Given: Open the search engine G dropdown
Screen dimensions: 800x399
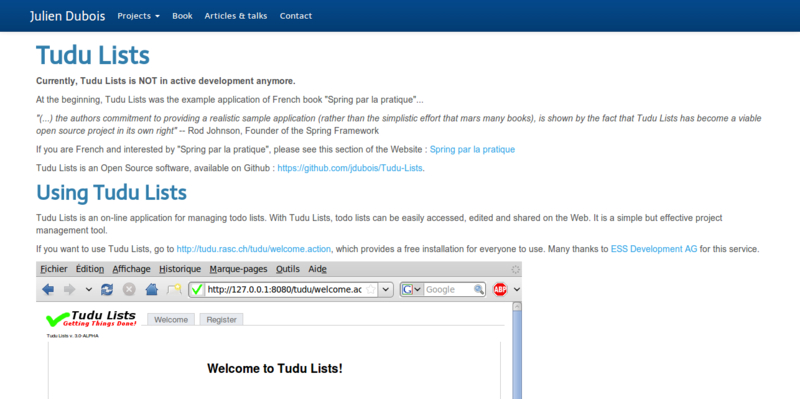Looking at the screenshot, I should (412, 290).
